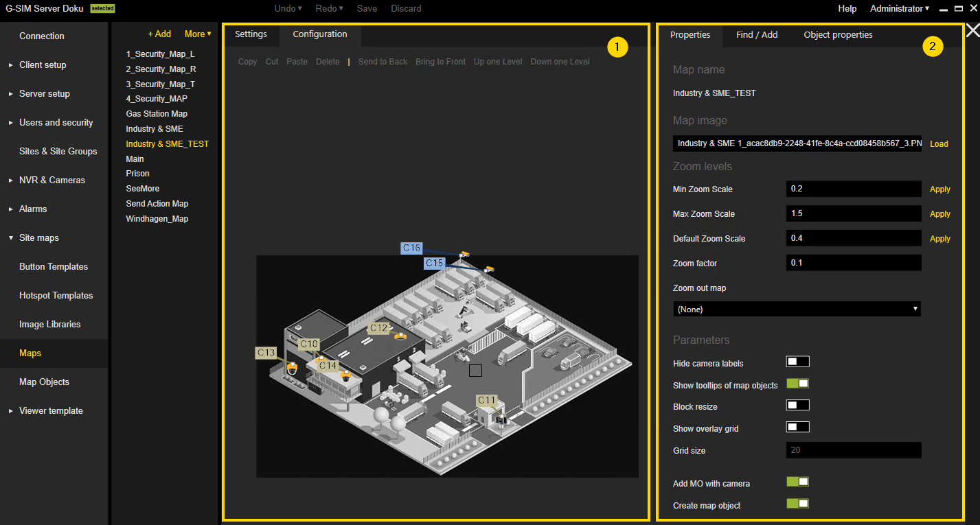Screen dimensions: 980x525
Task: Click the C16 camera icon on map
Action: point(465,255)
